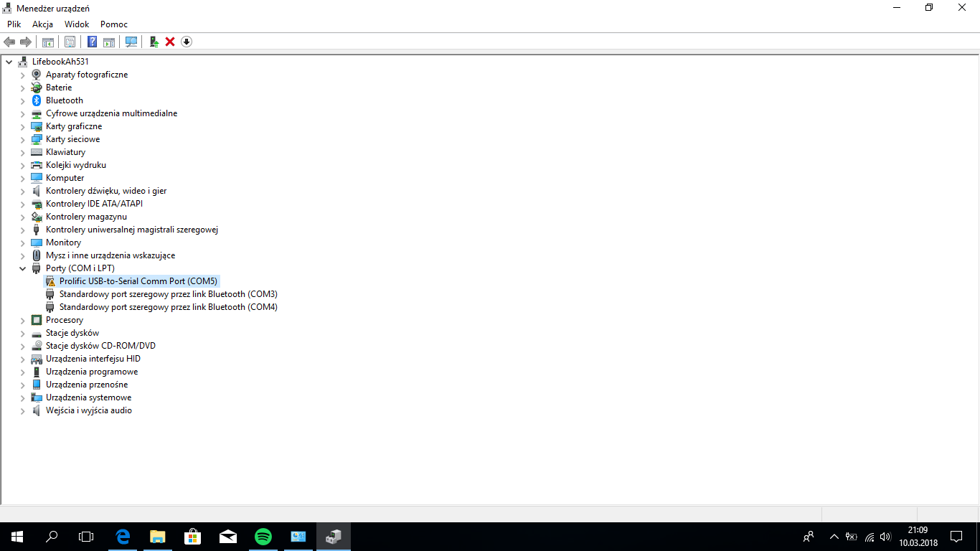The width and height of the screenshot is (980, 551).
Task: Click the Karty sieciowe network icon
Action: (37, 139)
